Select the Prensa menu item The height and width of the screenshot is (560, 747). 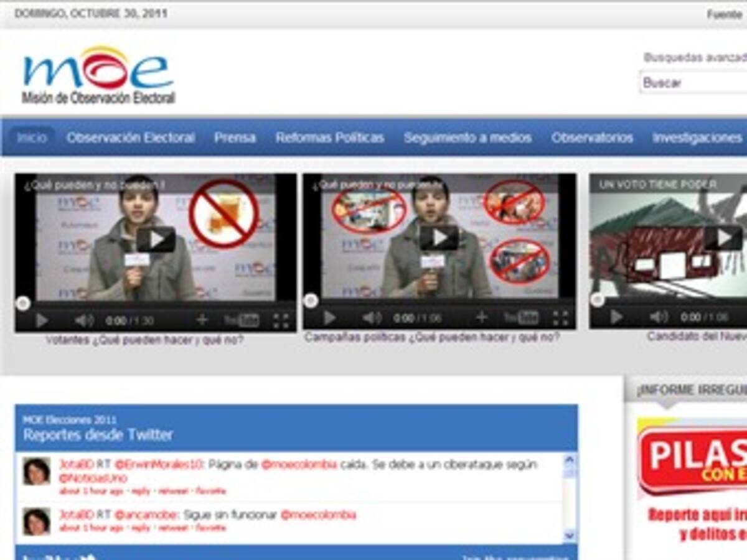point(235,138)
